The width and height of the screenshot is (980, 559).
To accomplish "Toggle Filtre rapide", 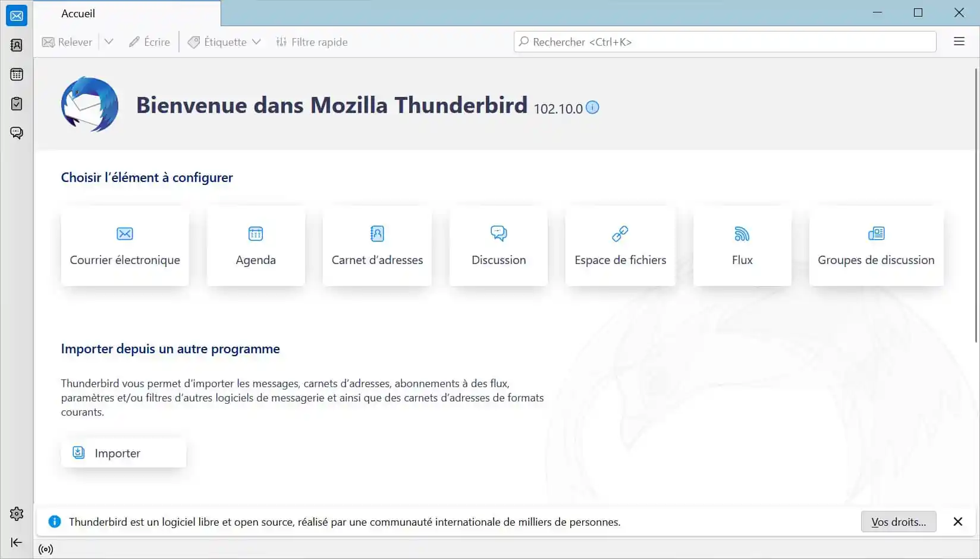I will pos(312,42).
